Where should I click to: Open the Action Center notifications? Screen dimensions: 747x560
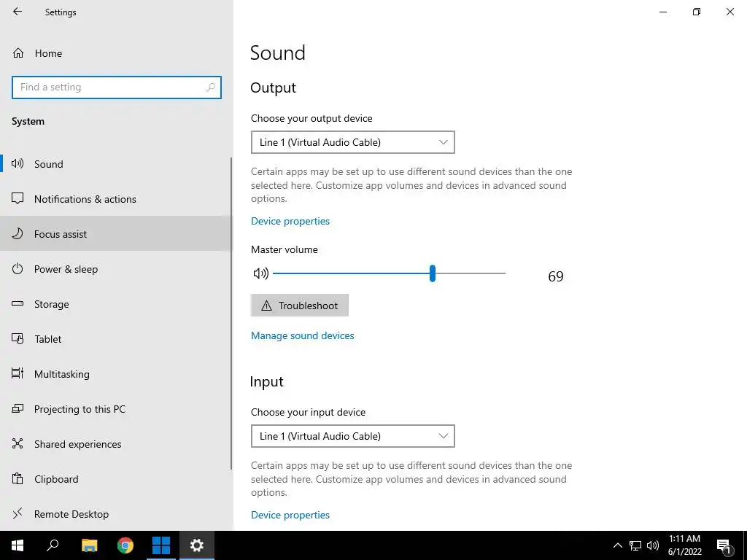click(724, 546)
